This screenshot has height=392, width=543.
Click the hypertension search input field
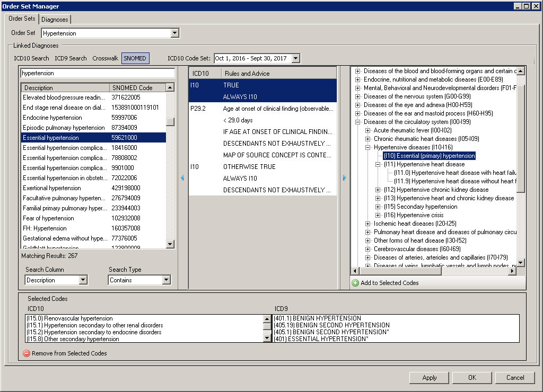pyautogui.click(x=98, y=73)
